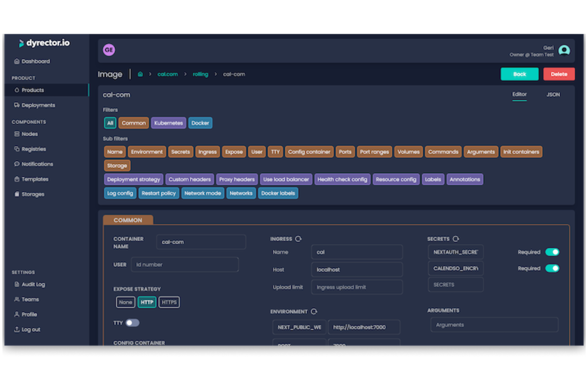Click the refresh icon beside ENVIRONMENT
The width and height of the screenshot is (588, 392).
pyautogui.click(x=315, y=312)
